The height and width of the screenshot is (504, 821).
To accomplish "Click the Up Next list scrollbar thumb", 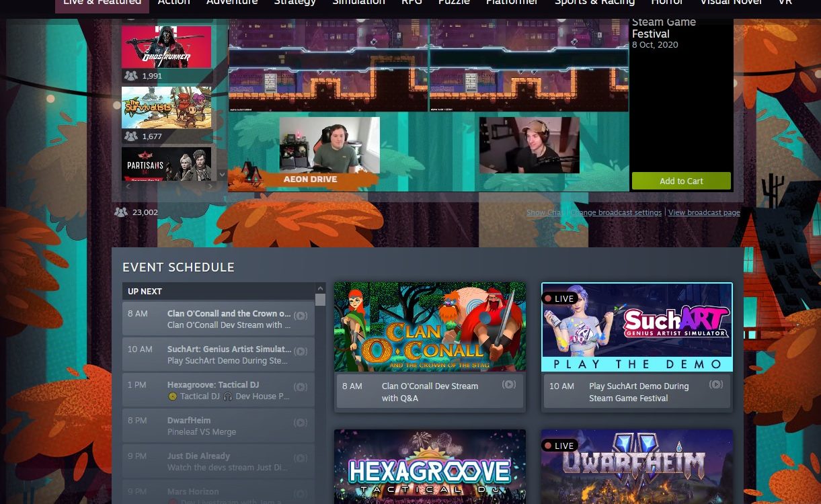I will tap(320, 300).
